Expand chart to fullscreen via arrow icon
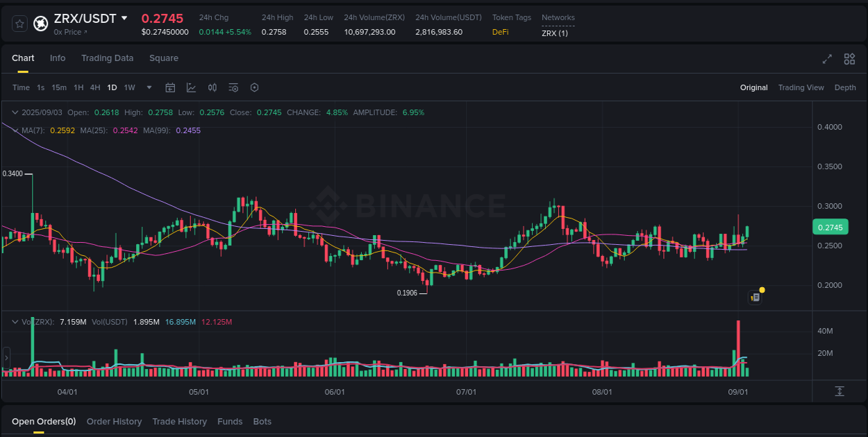 pyautogui.click(x=826, y=59)
